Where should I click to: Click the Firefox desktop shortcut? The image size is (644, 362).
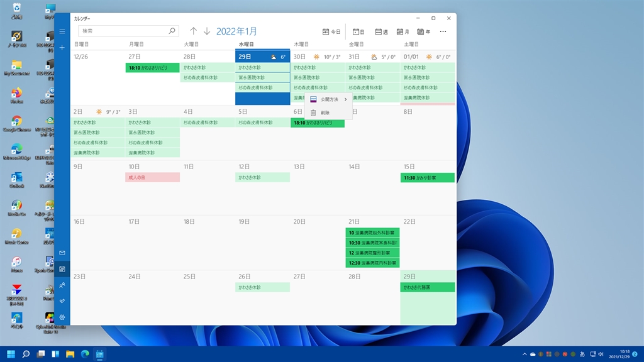click(16, 96)
